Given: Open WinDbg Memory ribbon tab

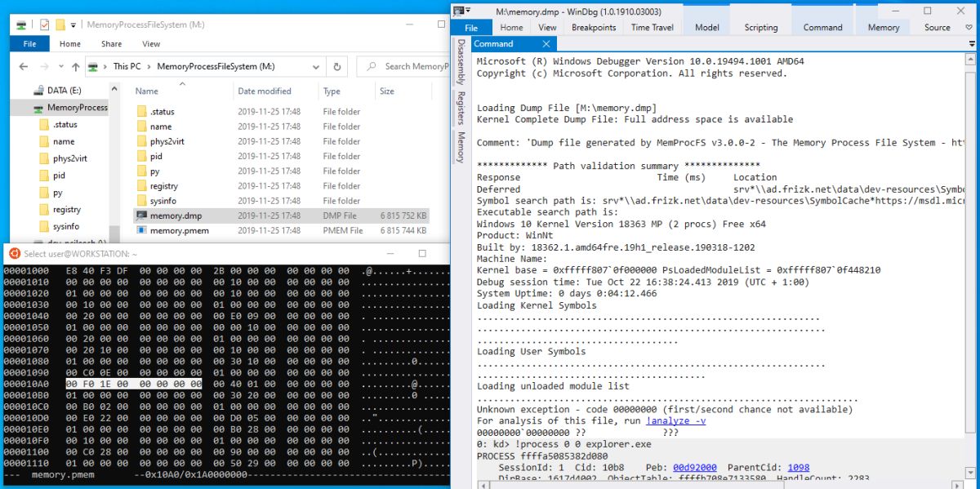Looking at the screenshot, I should (884, 27).
